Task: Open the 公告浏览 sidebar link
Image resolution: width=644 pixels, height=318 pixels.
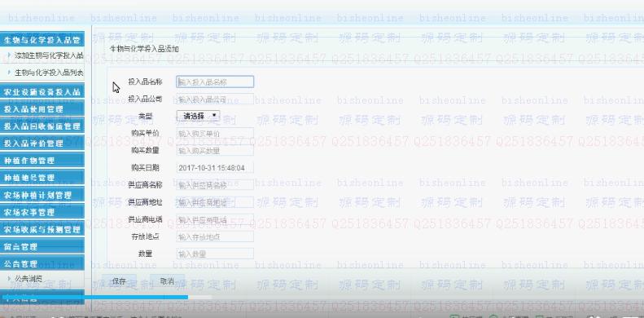Action: pos(28,279)
